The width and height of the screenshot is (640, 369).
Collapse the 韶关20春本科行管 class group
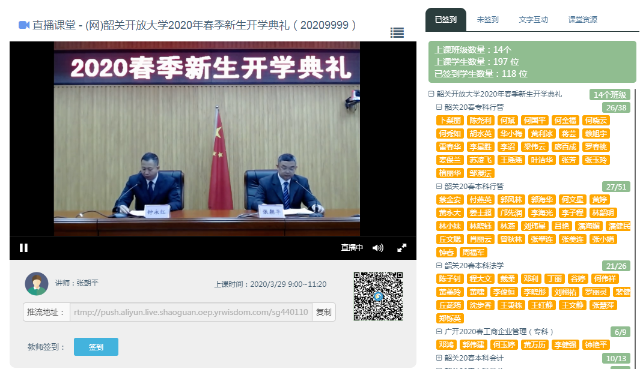tap(439, 186)
